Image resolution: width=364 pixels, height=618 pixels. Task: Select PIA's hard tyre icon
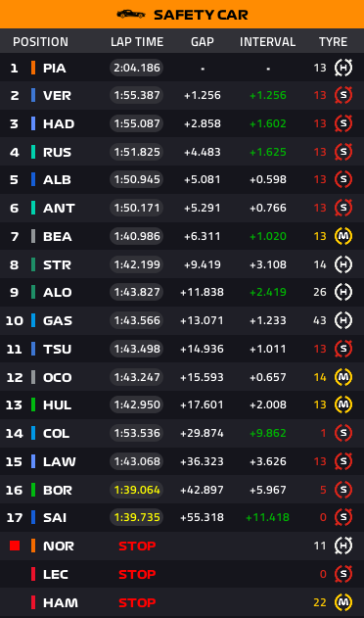[x=343, y=68]
